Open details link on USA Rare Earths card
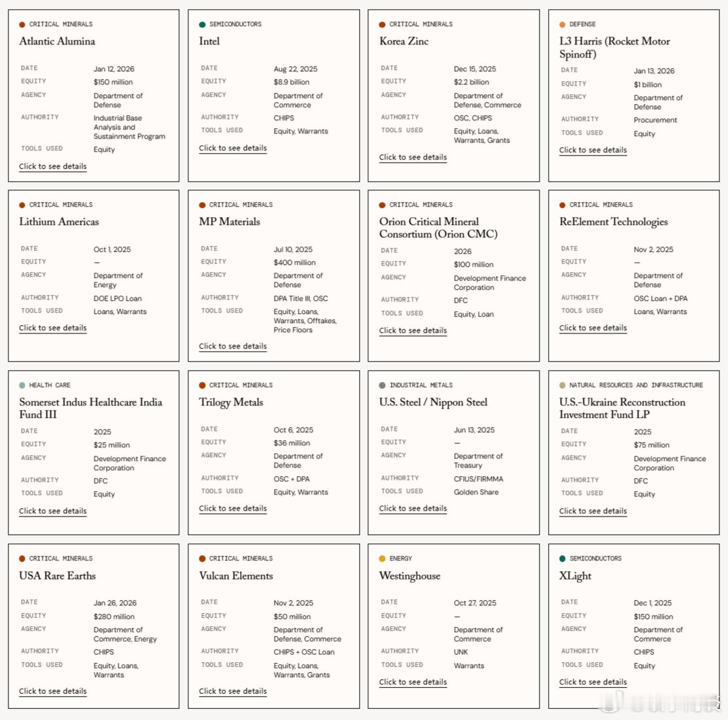The image size is (728, 720). pyautogui.click(x=53, y=691)
